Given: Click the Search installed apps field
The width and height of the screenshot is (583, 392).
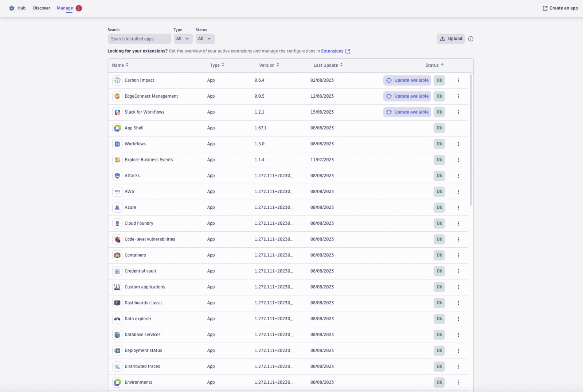Looking at the screenshot, I should coord(139,39).
